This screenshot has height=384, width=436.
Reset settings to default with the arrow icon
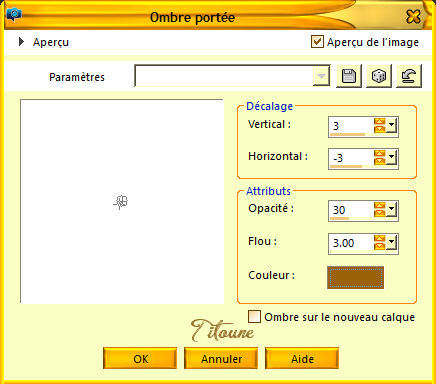pos(409,76)
